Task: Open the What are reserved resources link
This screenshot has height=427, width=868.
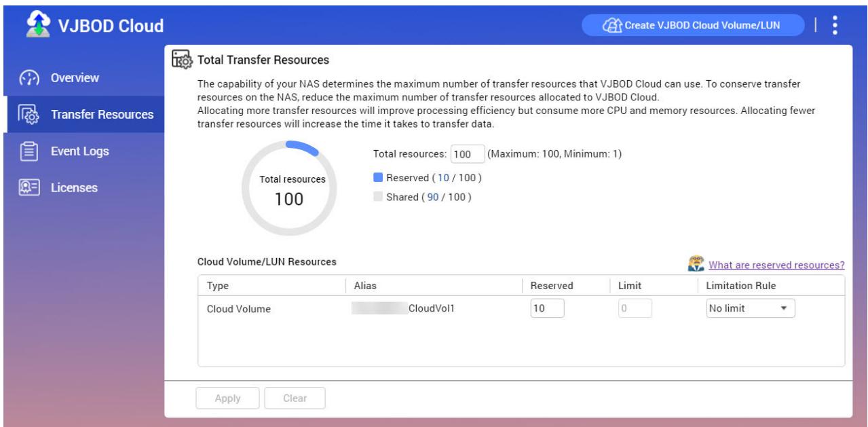Action: coord(776,265)
